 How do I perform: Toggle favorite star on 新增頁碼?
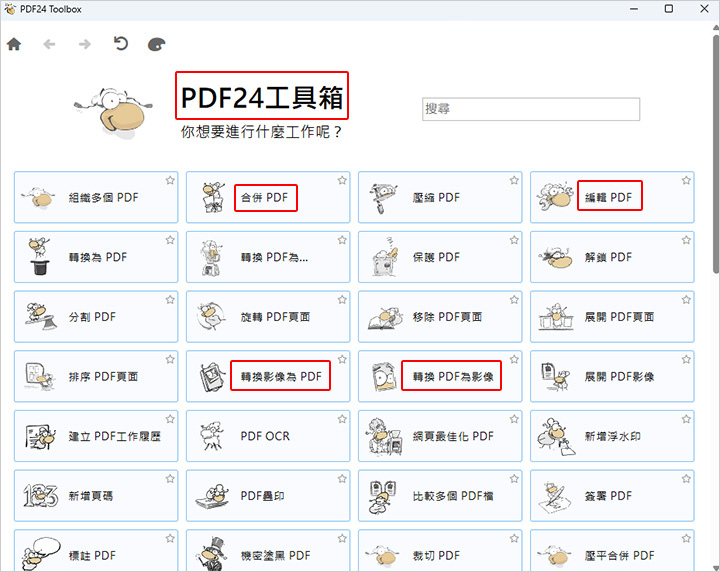pyautogui.click(x=170, y=479)
